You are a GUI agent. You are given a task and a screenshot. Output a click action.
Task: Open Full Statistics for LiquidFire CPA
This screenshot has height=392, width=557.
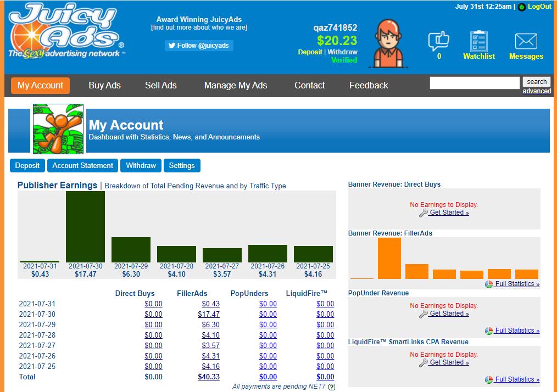pos(517,379)
